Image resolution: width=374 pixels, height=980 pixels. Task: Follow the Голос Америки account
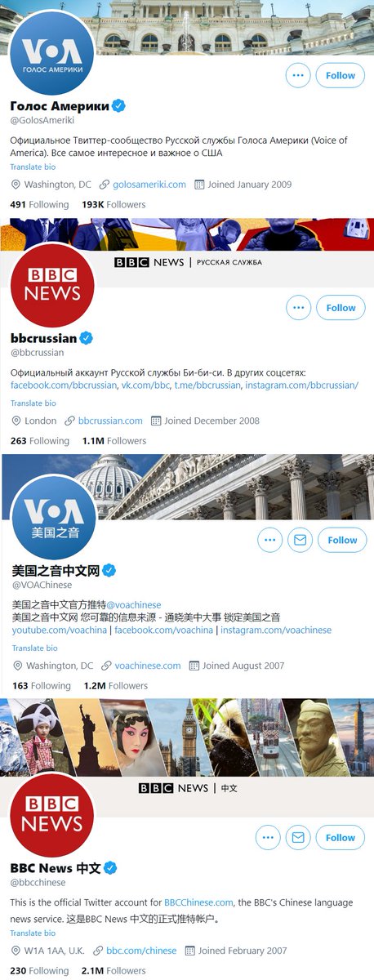pyautogui.click(x=341, y=75)
